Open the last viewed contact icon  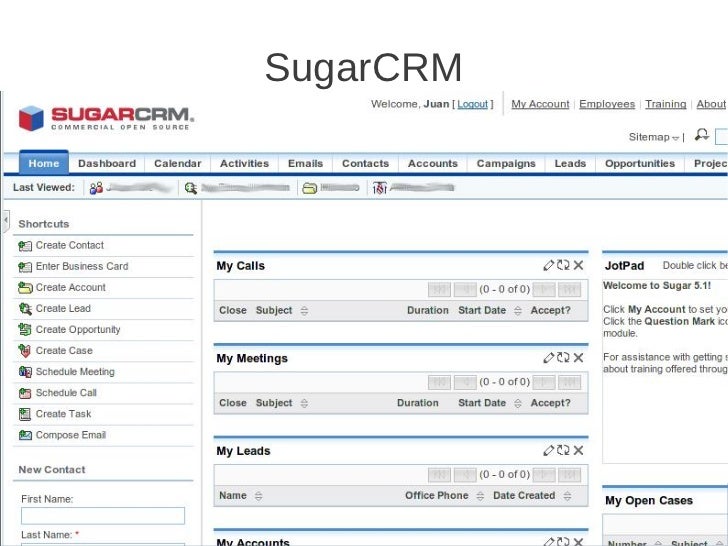pos(96,188)
